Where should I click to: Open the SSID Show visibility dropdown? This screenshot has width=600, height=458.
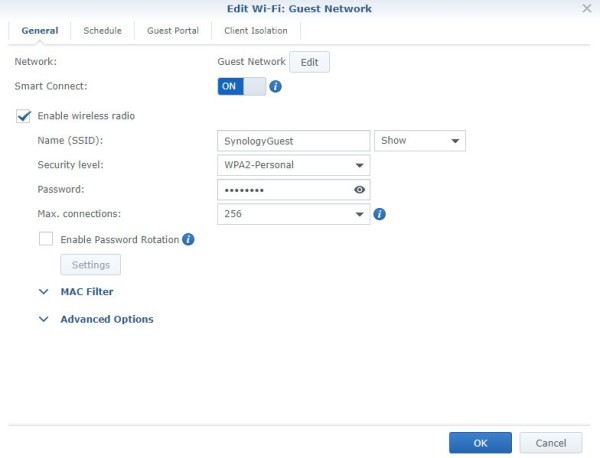(x=420, y=141)
